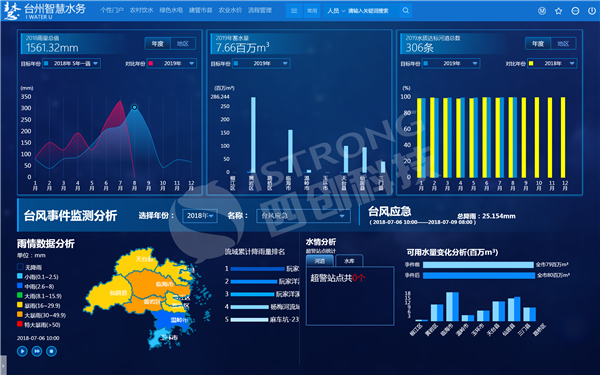Click the 超警站点共0个 text
The width and height of the screenshot is (600, 375).
coord(338,278)
